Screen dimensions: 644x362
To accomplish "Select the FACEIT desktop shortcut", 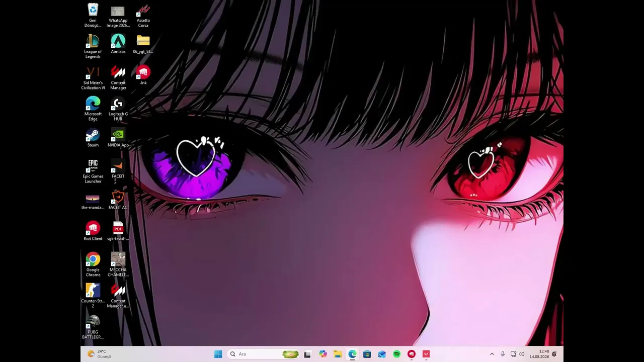I will point(118,169).
